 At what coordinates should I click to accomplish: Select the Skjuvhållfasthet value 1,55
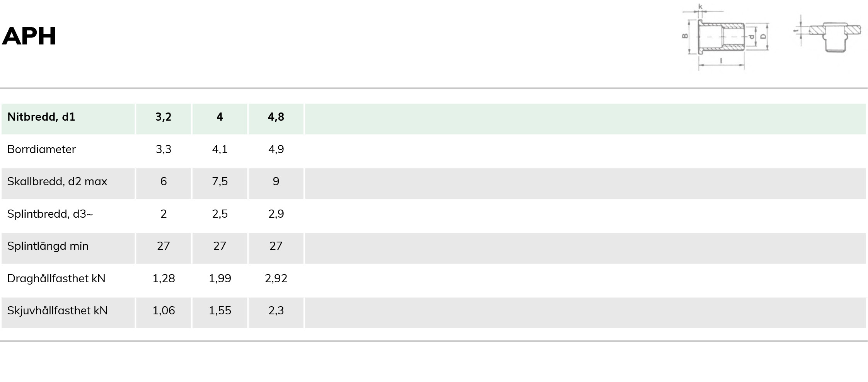point(220,310)
